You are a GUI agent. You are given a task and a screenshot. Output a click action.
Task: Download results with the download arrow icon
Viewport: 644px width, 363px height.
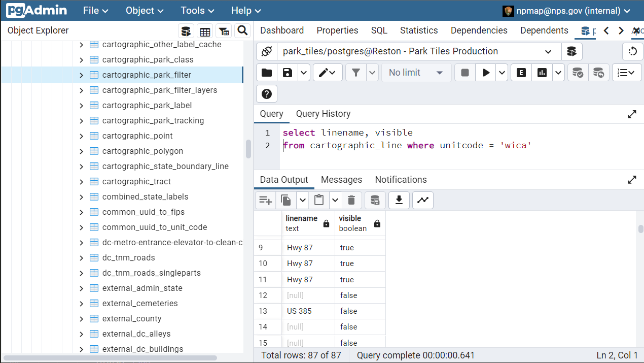tap(399, 200)
